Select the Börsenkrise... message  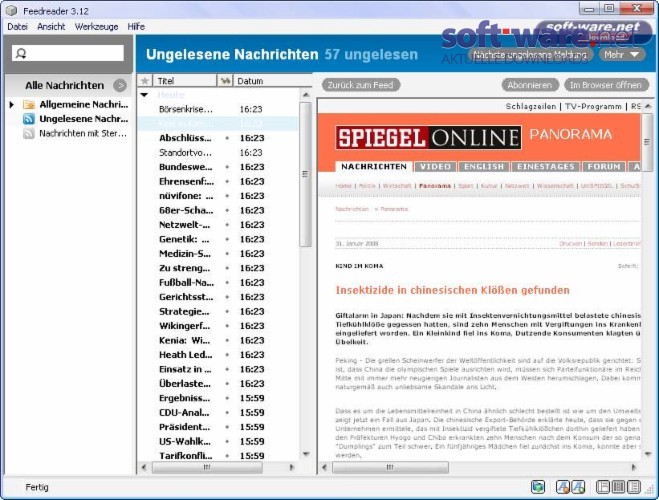218,109
